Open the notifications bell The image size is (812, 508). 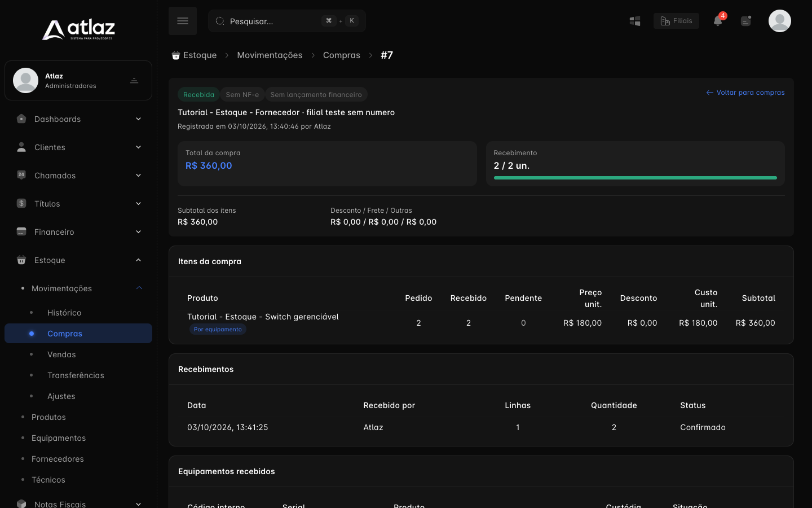(718, 21)
